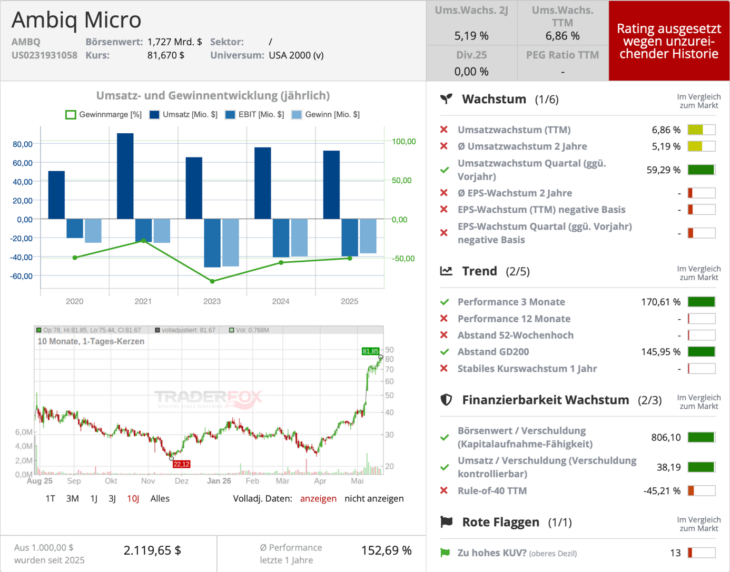
Task: Open the Umsatzwachstum (TTM) criterion
Action: coord(514,130)
